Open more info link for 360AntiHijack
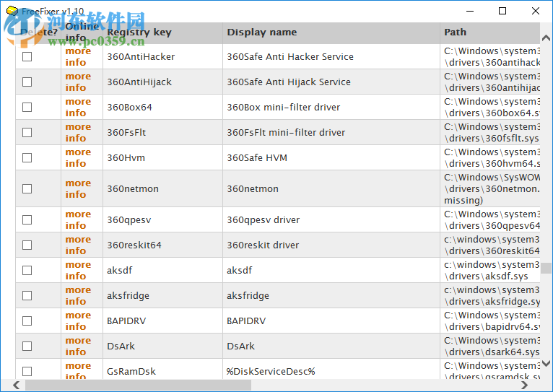 pyautogui.click(x=78, y=82)
